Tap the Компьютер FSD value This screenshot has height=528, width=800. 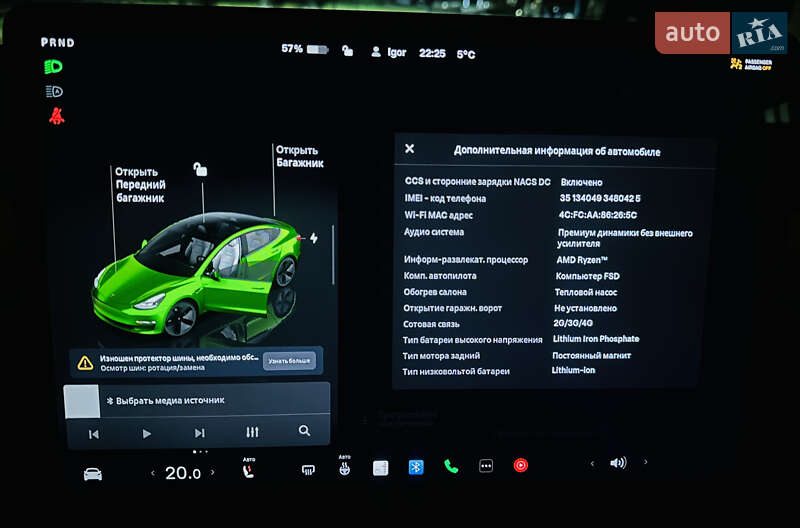[587, 276]
